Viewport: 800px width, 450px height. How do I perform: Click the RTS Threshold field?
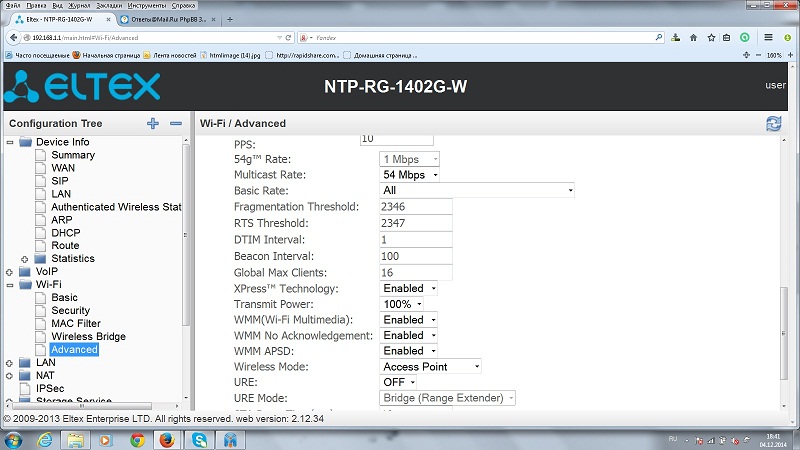[x=416, y=223]
